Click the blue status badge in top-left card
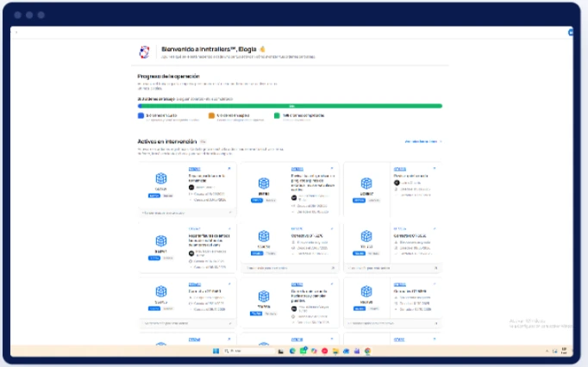The image size is (588, 367). pos(154,196)
